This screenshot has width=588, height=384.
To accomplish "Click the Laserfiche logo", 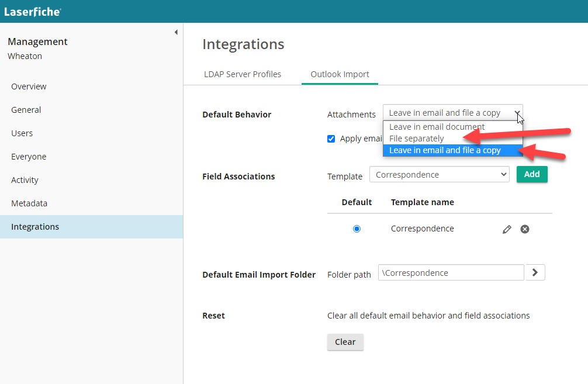I will pos(32,11).
